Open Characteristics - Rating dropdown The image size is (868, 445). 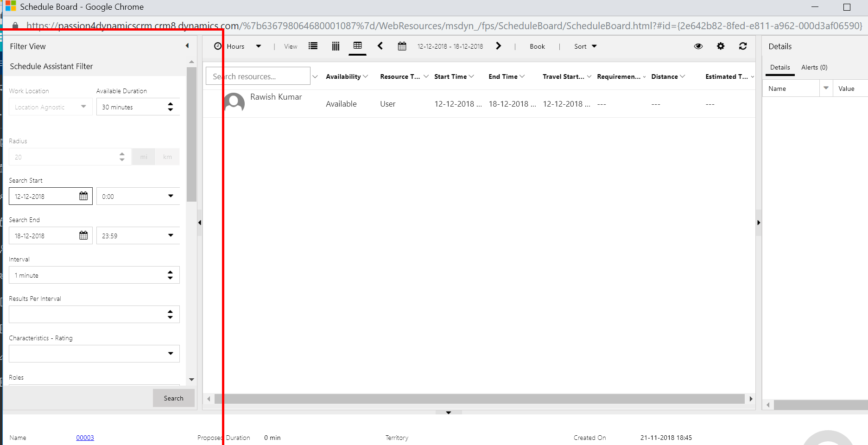tap(94, 354)
